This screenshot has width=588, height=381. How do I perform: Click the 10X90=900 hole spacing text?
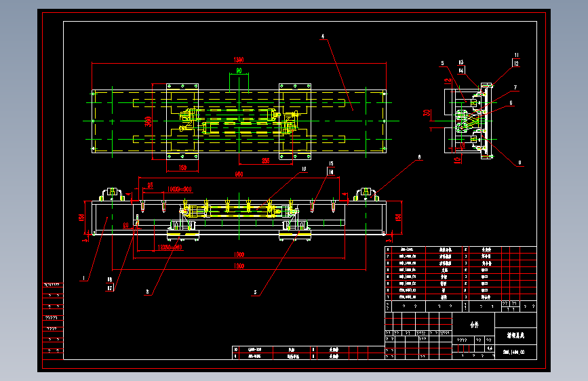pos(179,189)
